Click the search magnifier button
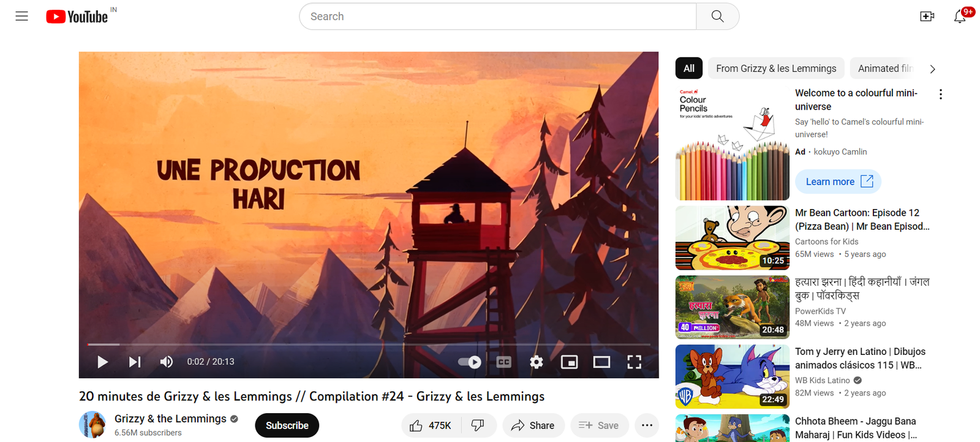The image size is (980, 442). pyautogui.click(x=717, y=17)
